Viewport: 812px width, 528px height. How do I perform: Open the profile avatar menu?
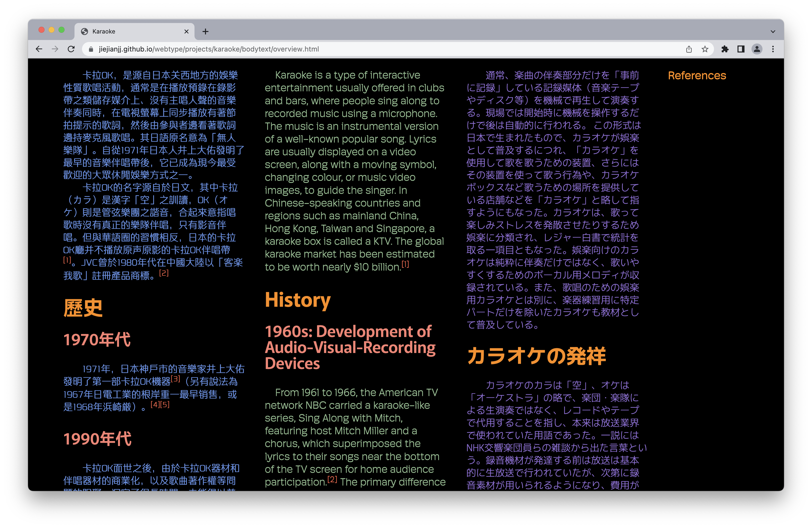pyautogui.click(x=757, y=49)
